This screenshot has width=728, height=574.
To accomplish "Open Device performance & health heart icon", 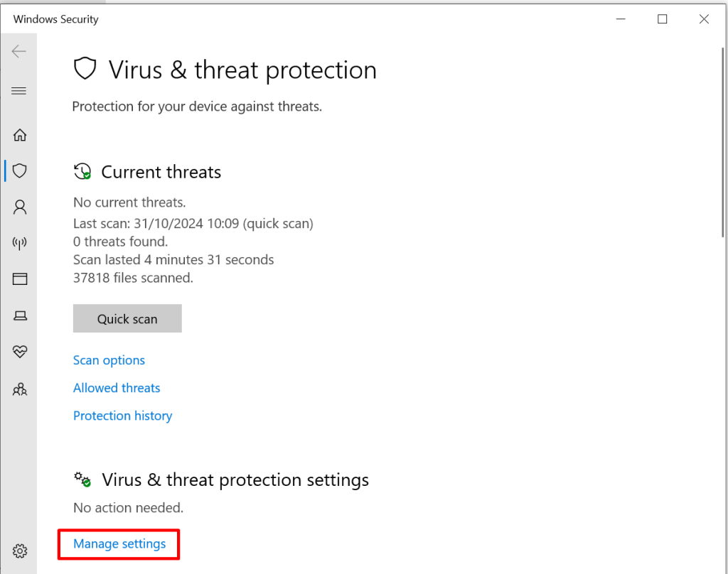I will [20, 352].
